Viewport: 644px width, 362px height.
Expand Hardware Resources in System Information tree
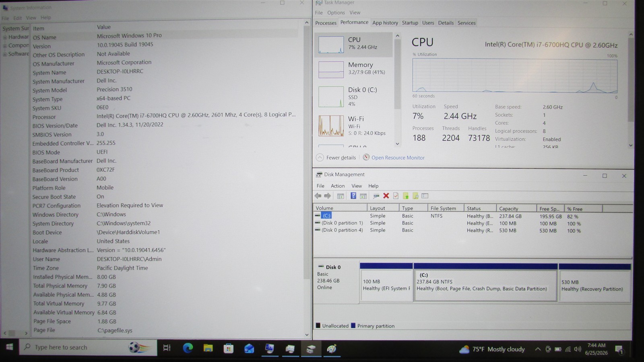pos(5,37)
